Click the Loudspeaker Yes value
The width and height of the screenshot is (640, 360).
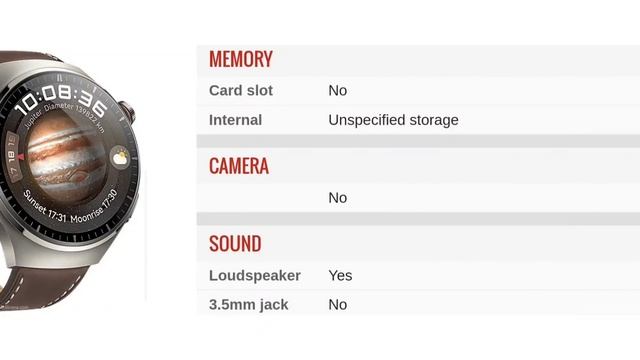tap(340, 276)
